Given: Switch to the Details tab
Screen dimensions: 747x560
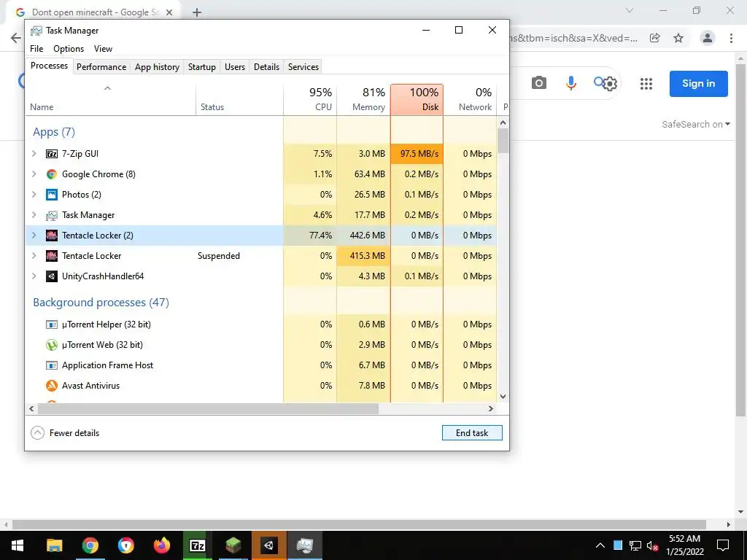Looking at the screenshot, I should point(267,67).
